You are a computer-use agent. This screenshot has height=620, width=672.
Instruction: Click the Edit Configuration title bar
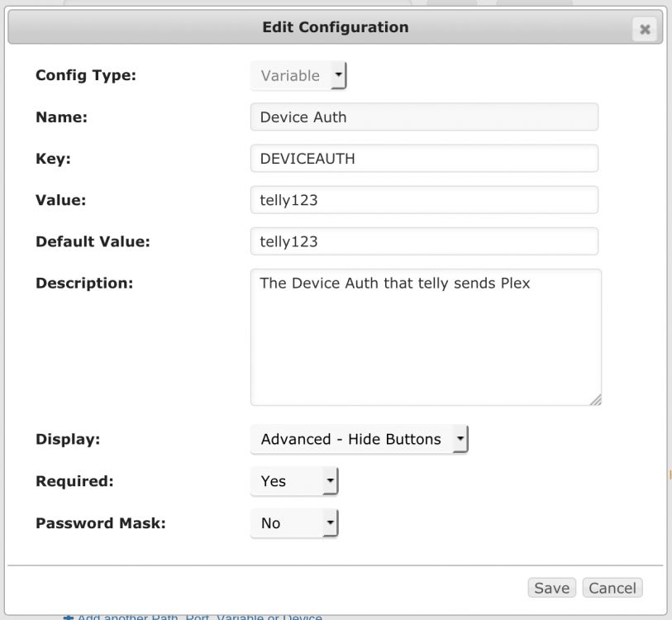pyautogui.click(x=335, y=27)
